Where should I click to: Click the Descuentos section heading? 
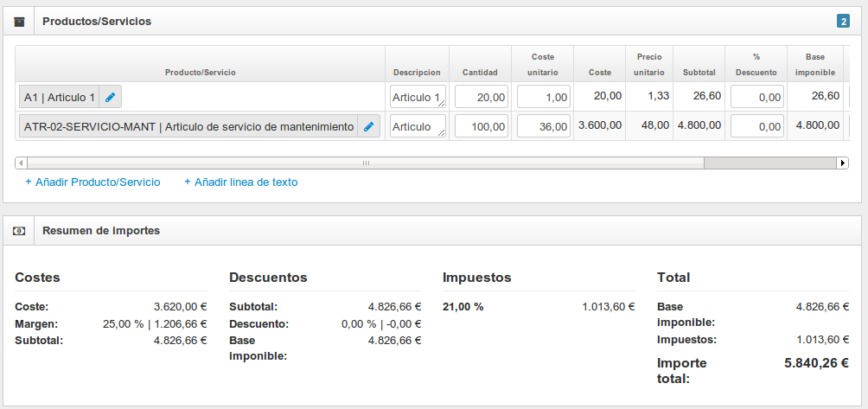pyautogui.click(x=268, y=278)
